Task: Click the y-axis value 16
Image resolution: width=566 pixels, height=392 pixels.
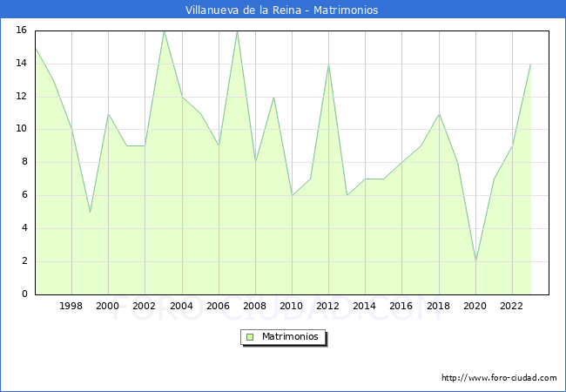Action: 22,30
